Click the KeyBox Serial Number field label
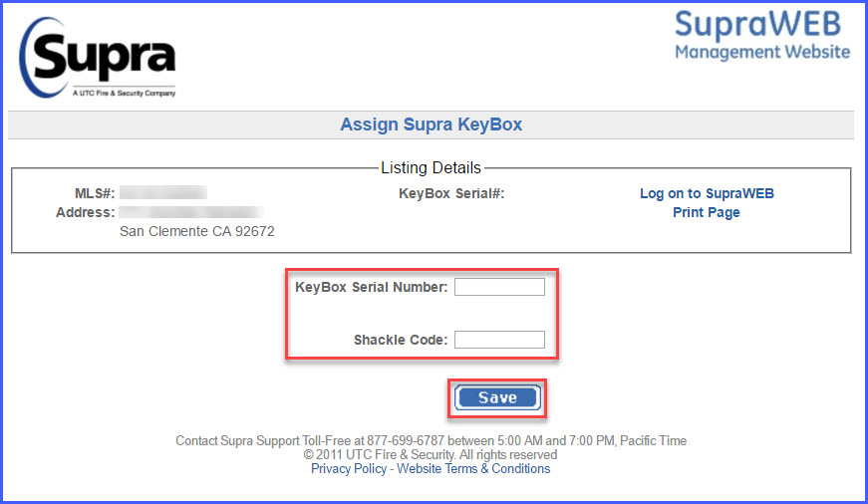868x504 pixels. [371, 287]
